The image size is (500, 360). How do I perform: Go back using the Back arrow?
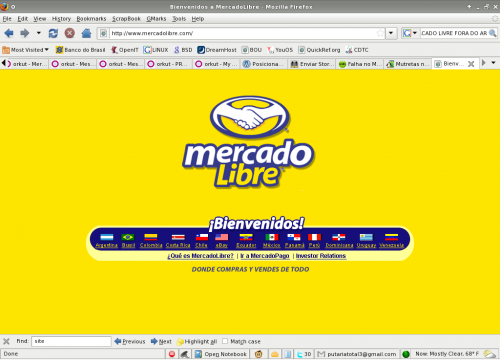[9, 33]
